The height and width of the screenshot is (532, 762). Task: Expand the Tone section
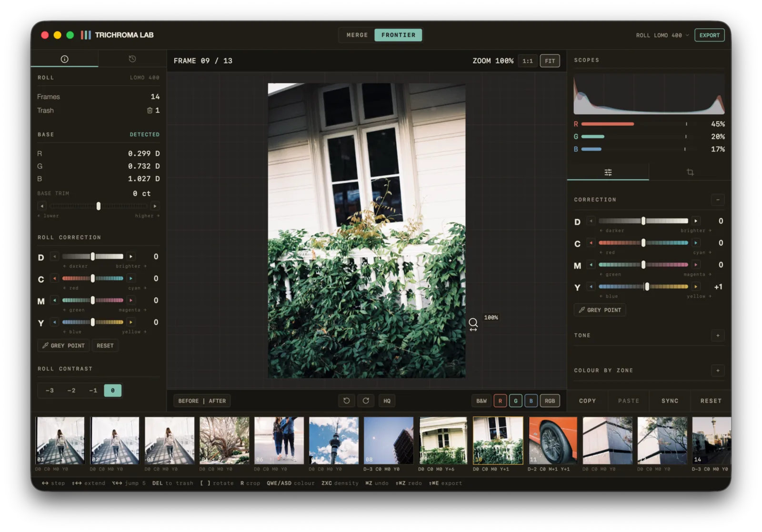coord(718,335)
